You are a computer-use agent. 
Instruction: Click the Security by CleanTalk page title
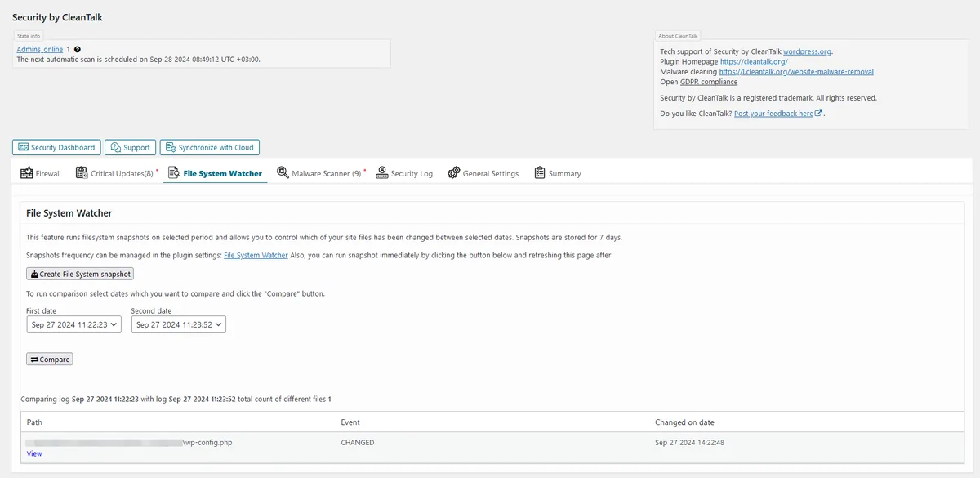pyautogui.click(x=57, y=17)
